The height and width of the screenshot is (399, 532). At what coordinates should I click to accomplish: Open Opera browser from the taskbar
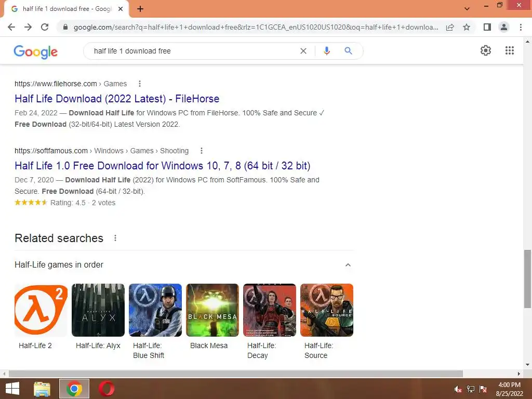pyautogui.click(x=107, y=389)
